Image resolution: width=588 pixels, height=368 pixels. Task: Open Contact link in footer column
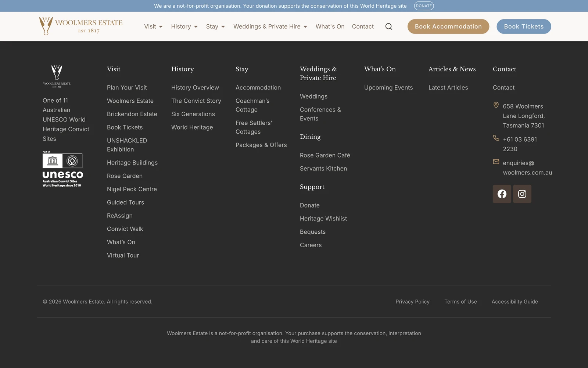pos(503,88)
